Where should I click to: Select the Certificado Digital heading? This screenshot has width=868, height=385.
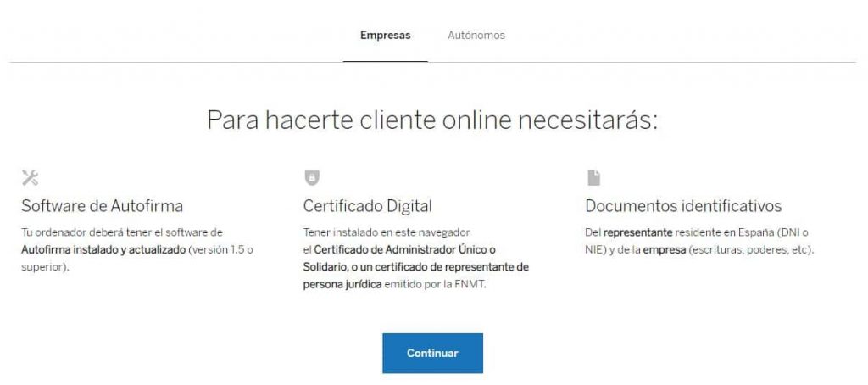[368, 206]
